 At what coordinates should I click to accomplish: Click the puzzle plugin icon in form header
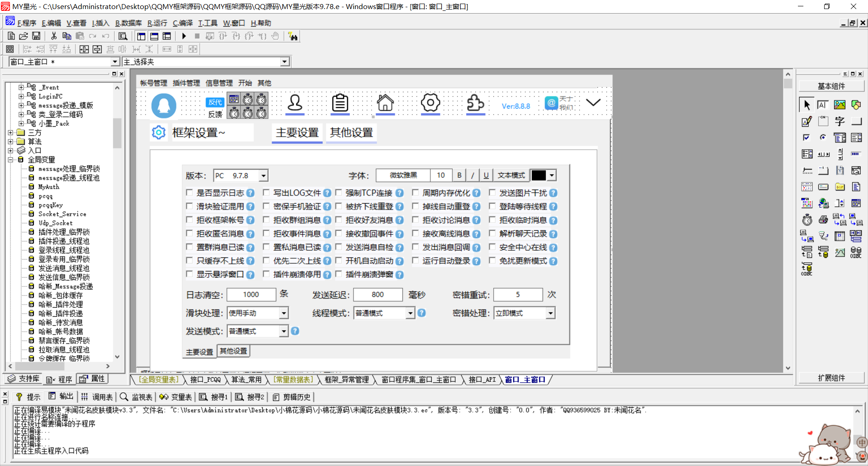475,103
